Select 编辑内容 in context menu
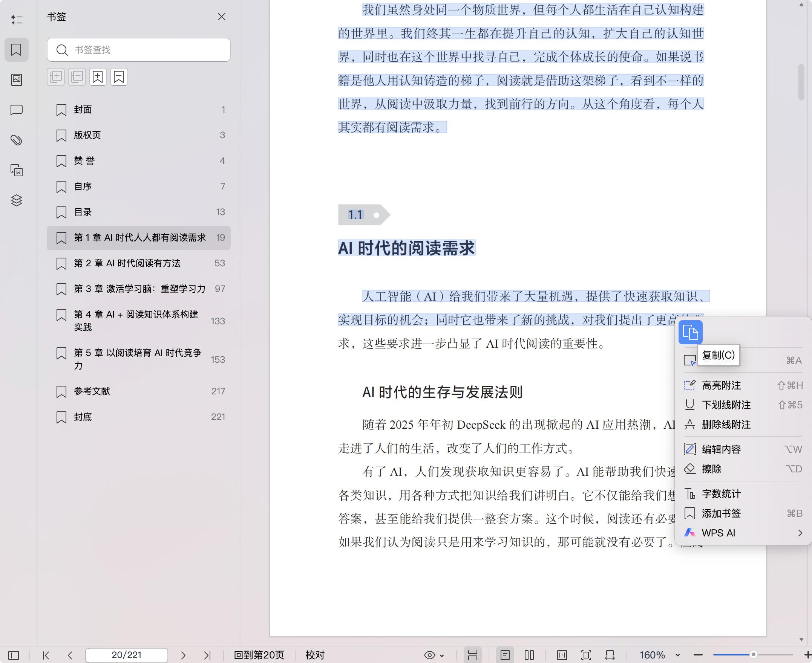The height and width of the screenshot is (663, 812). tap(743, 449)
